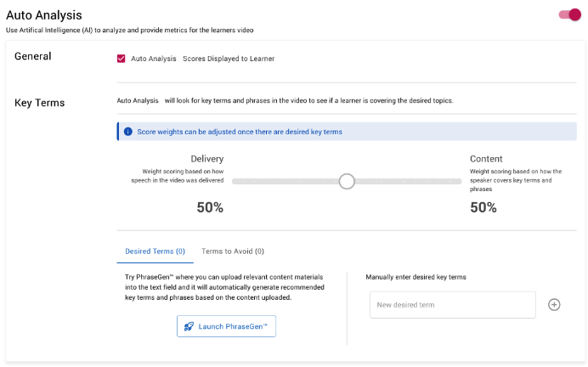This screenshot has height=367, width=588.
Task: Click the score weights info banner text
Action: 240,132
